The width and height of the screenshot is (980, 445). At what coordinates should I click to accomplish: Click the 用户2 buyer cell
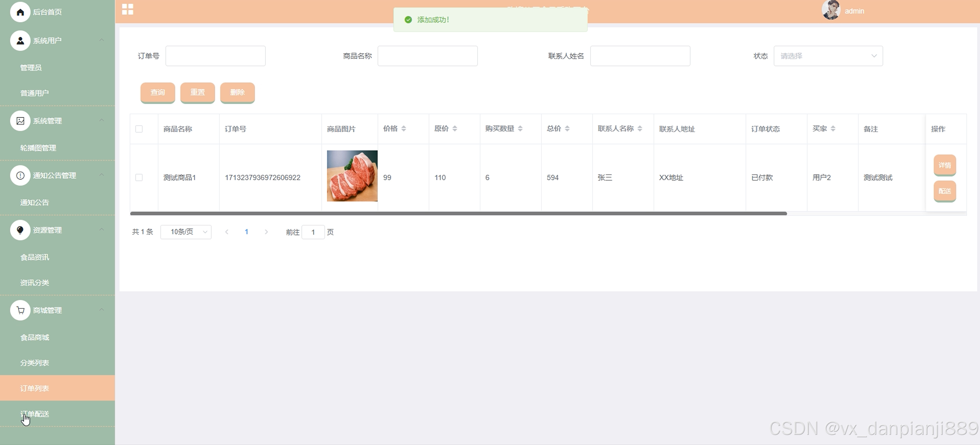[x=822, y=178]
